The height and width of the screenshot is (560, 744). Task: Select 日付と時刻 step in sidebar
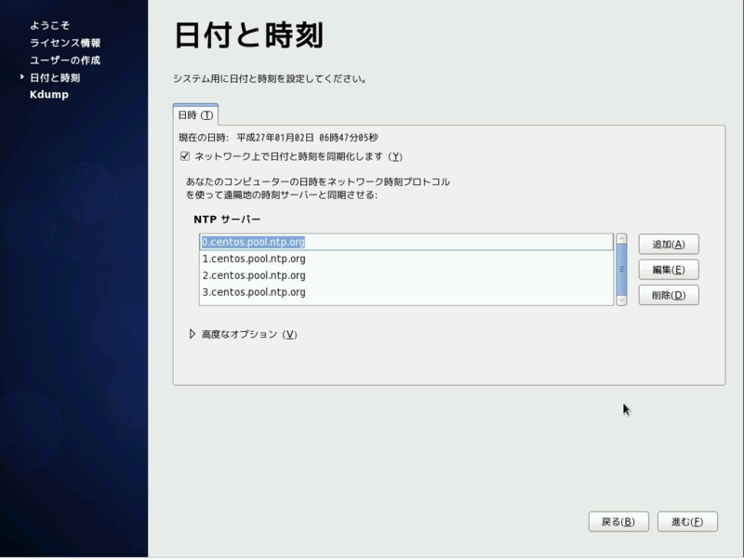coord(55,77)
